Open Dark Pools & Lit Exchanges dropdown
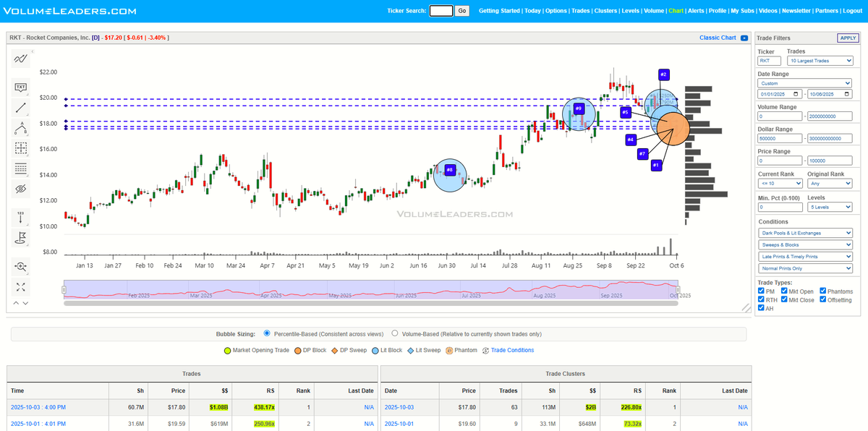The width and height of the screenshot is (868, 431). click(x=805, y=233)
